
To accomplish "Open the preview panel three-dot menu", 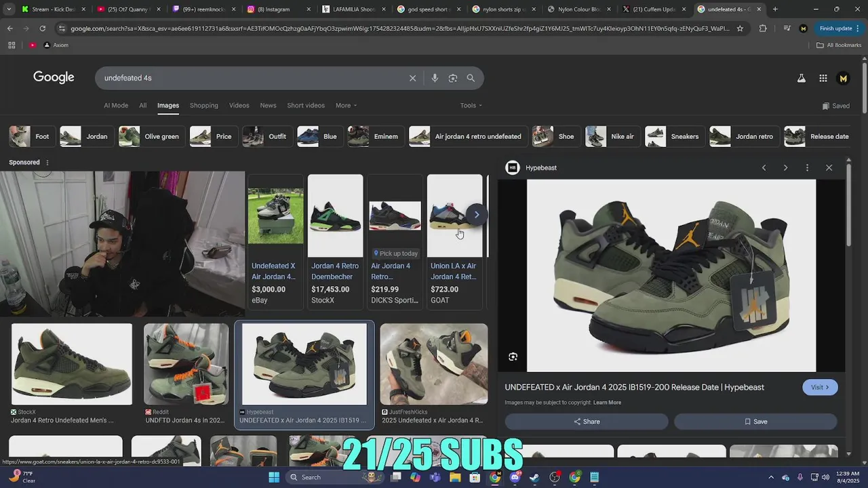I will pyautogui.click(x=807, y=167).
